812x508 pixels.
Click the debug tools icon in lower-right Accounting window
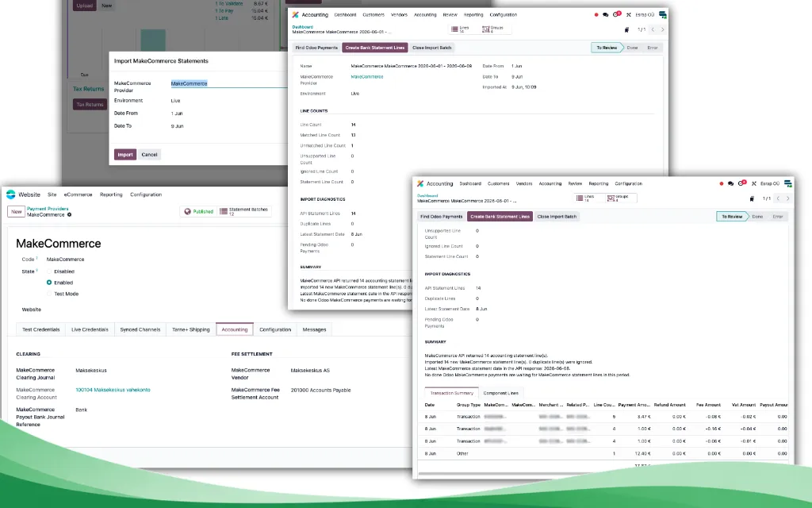click(754, 183)
